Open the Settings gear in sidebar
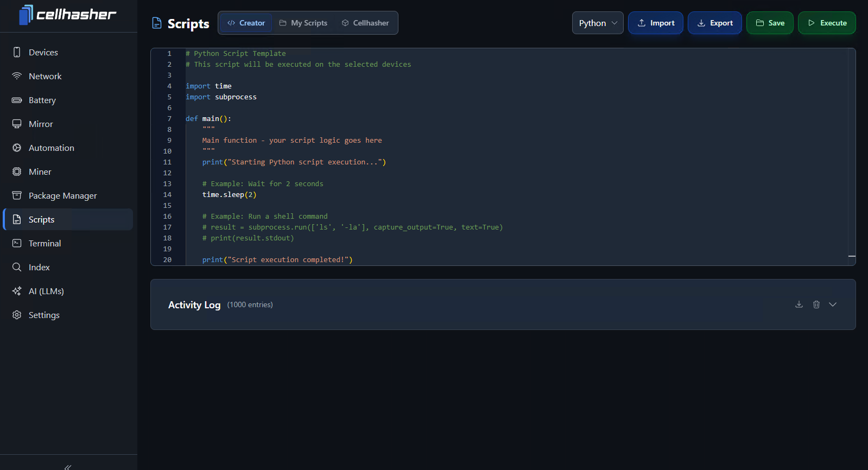 click(x=17, y=315)
